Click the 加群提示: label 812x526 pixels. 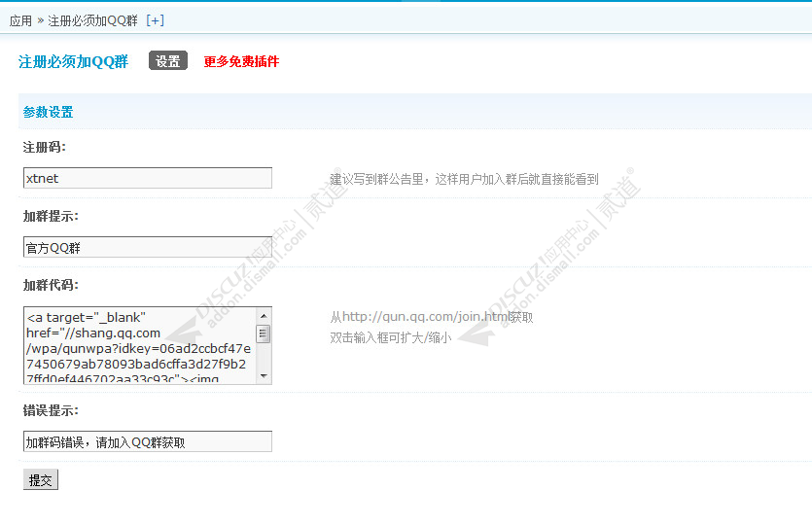point(51,216)
